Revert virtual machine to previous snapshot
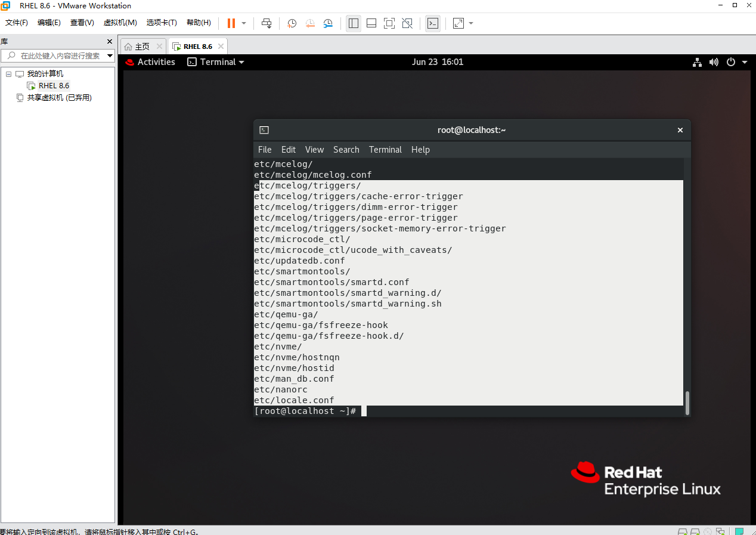This screenshot has height=535, width=756. coord(310,23)
